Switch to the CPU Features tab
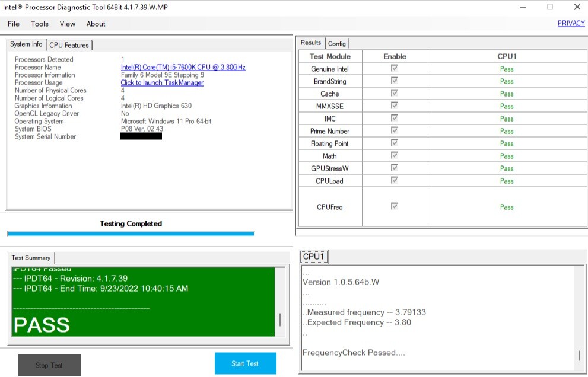 [x=69, y=45]
